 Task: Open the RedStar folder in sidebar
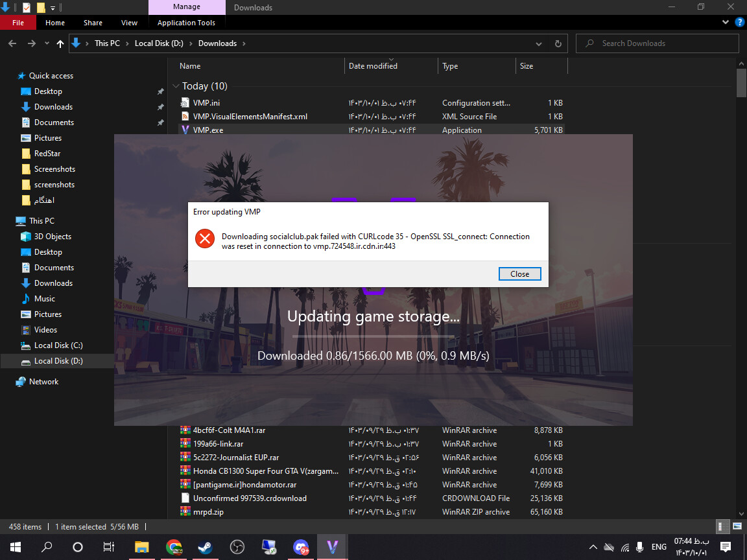[47, 154]
